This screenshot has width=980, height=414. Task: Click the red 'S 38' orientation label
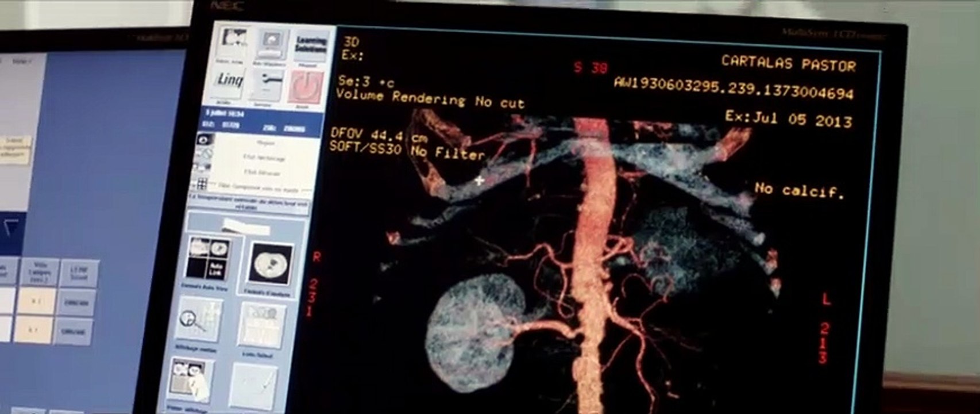click(591, 67)
